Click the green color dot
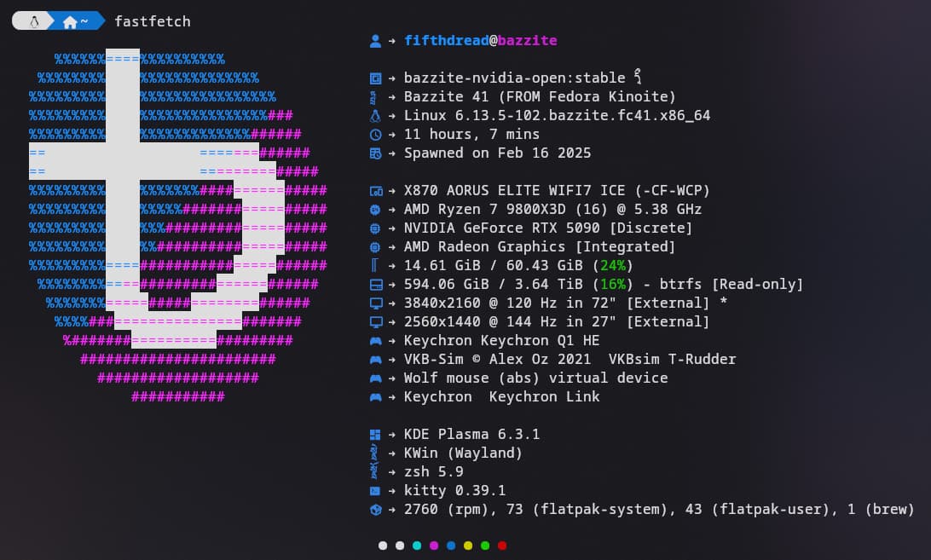 [x=485, y=546]
